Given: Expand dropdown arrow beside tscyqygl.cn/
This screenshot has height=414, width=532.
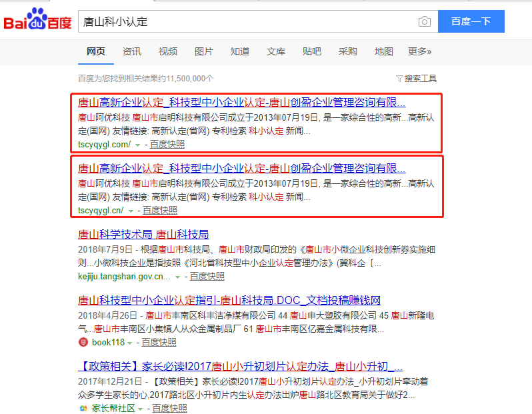Looking at the screenshot, I should tap(131, 211).
